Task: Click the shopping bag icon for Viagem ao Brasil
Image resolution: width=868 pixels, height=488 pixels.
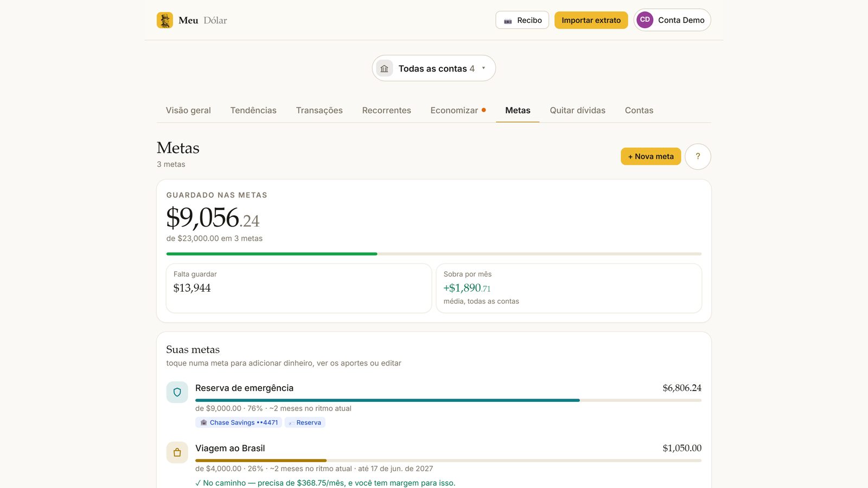Action: tap(177, 452)
